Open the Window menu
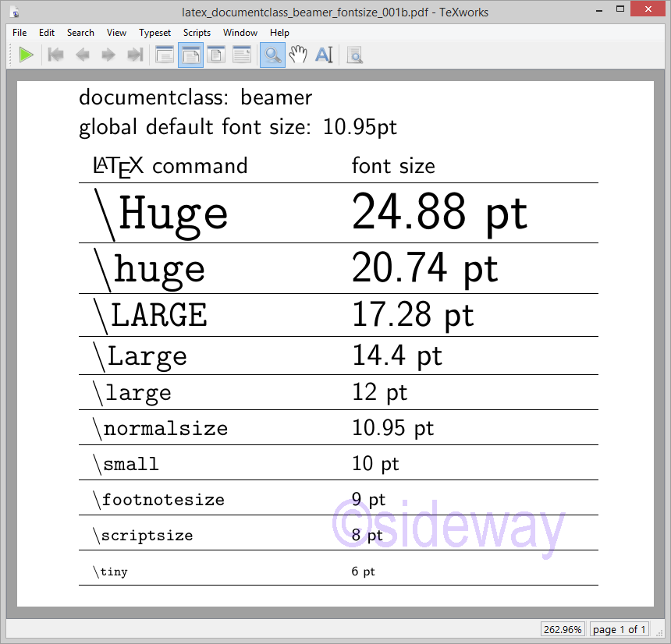This screenshot has height=644, width=671. (240, 33)
